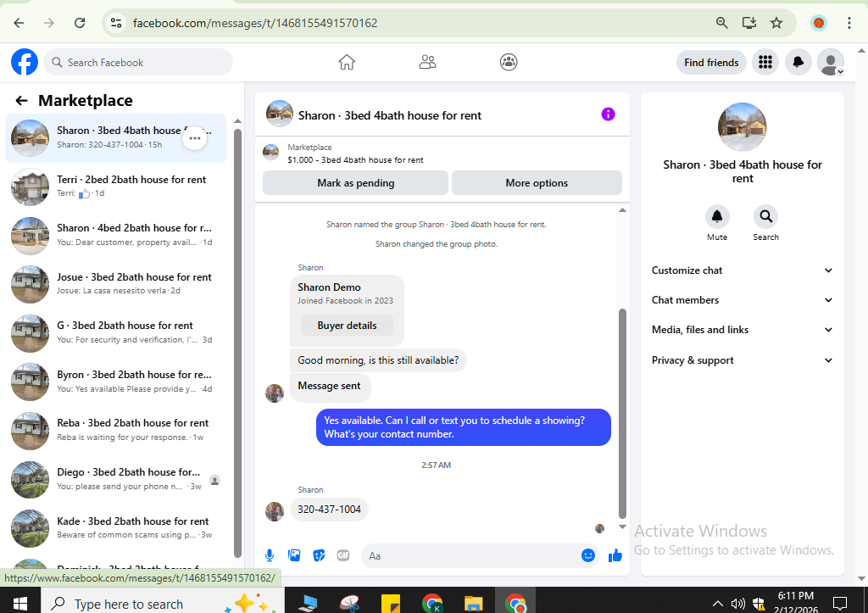
Task: Go back using the Marketplace back arrow
Action: 21,100
